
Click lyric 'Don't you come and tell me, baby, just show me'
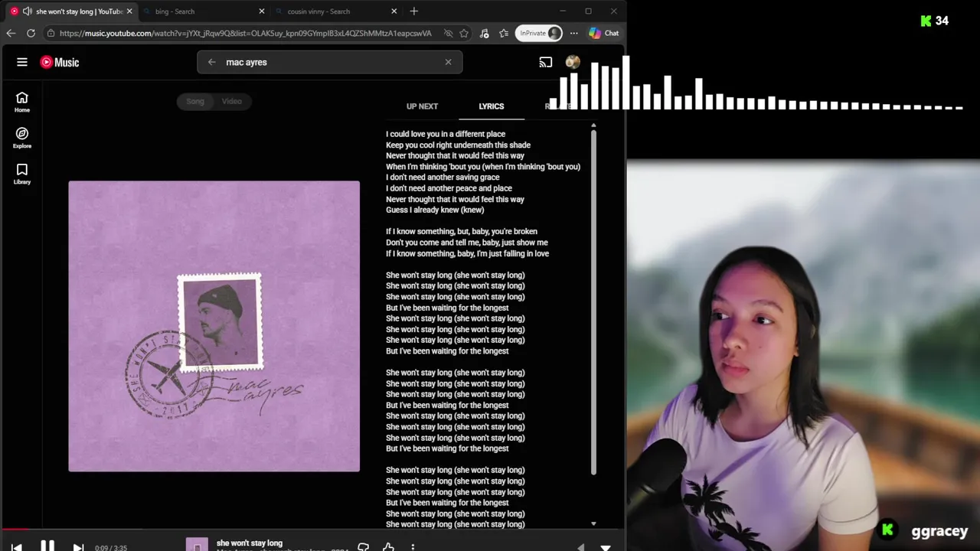467,243
